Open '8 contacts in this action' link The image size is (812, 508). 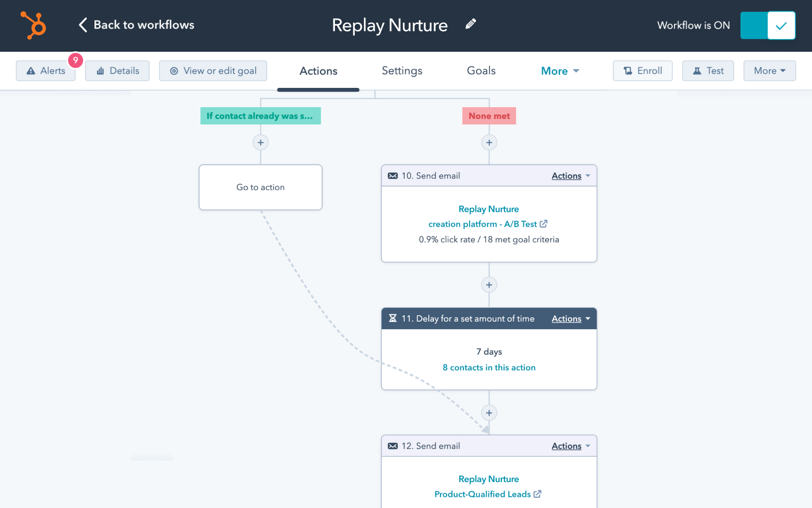point(489,368)
